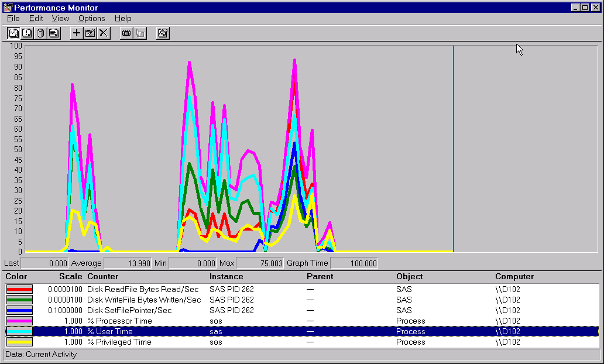Delete selected counter with X icon
604x364 pixels.
pos(104,33)
